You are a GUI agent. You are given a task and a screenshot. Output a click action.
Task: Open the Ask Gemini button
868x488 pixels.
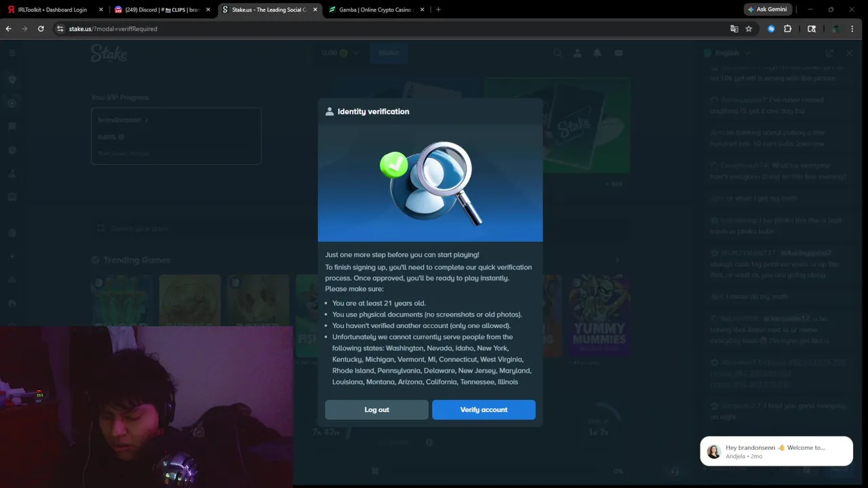pyautogui.click(x=769, y=9)
